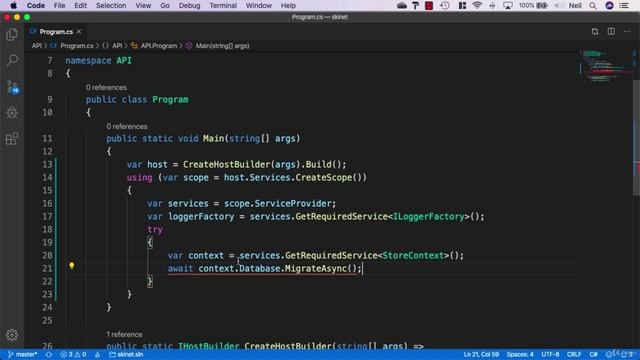Open the File menu
The width and height of the screenshot is (640, 360).
pos(59,6)
